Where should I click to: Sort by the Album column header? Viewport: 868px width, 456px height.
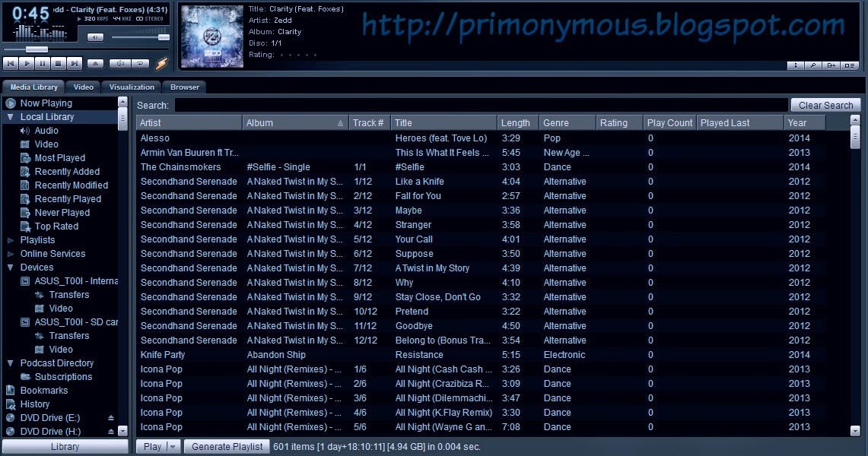coord(295,122)
